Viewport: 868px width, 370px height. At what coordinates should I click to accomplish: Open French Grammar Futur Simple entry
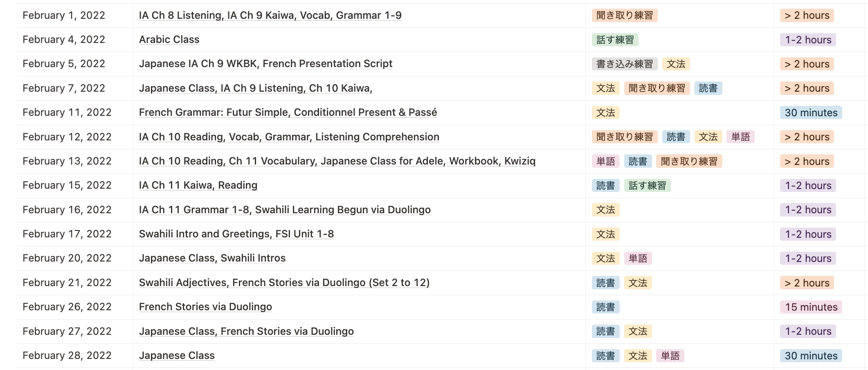[288, 113]
